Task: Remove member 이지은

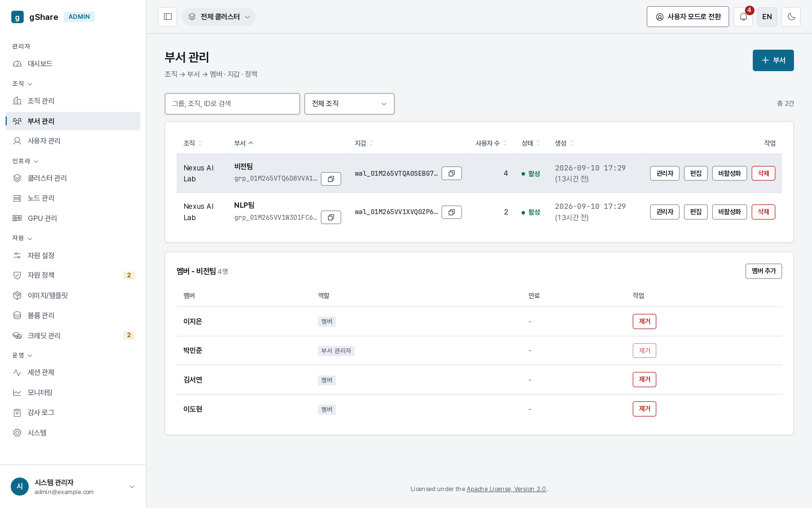Action: (x=644, y=321)
